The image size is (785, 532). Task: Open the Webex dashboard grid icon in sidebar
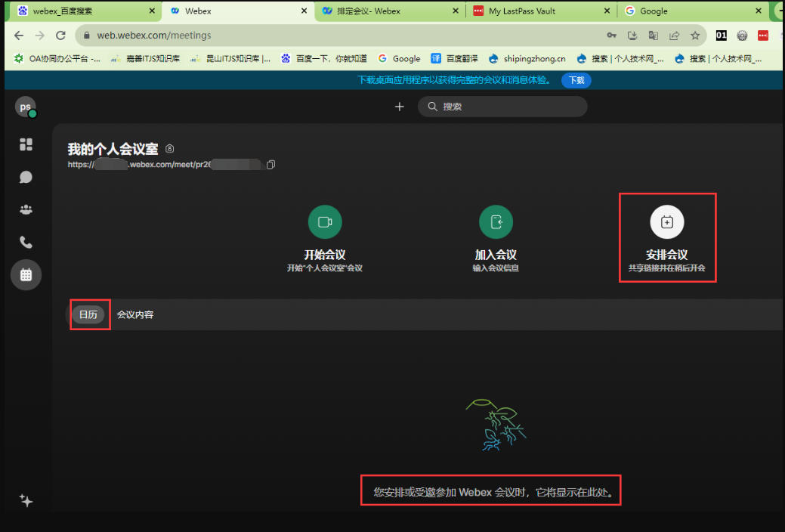coord(26,144)
